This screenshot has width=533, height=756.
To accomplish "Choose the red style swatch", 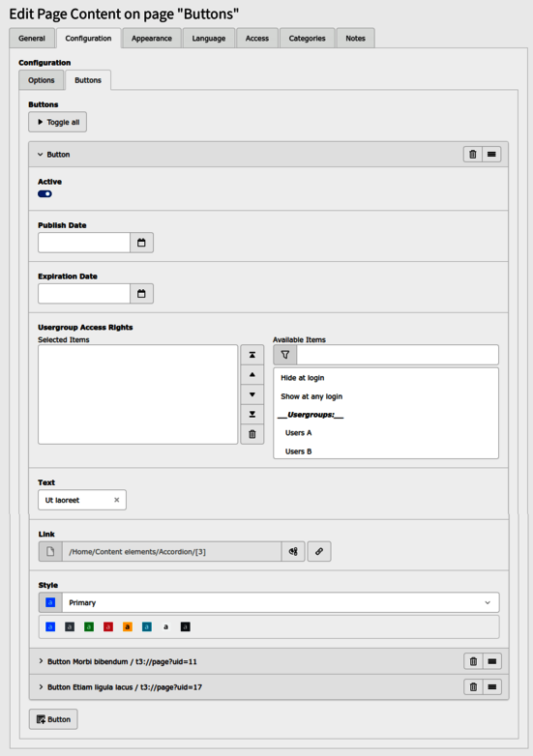I will 108,626.
